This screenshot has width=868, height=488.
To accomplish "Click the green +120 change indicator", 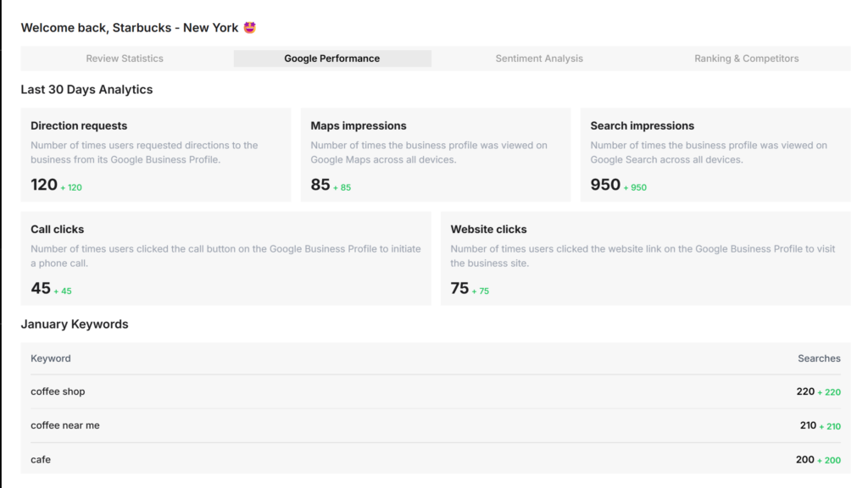I will (71, 187).
